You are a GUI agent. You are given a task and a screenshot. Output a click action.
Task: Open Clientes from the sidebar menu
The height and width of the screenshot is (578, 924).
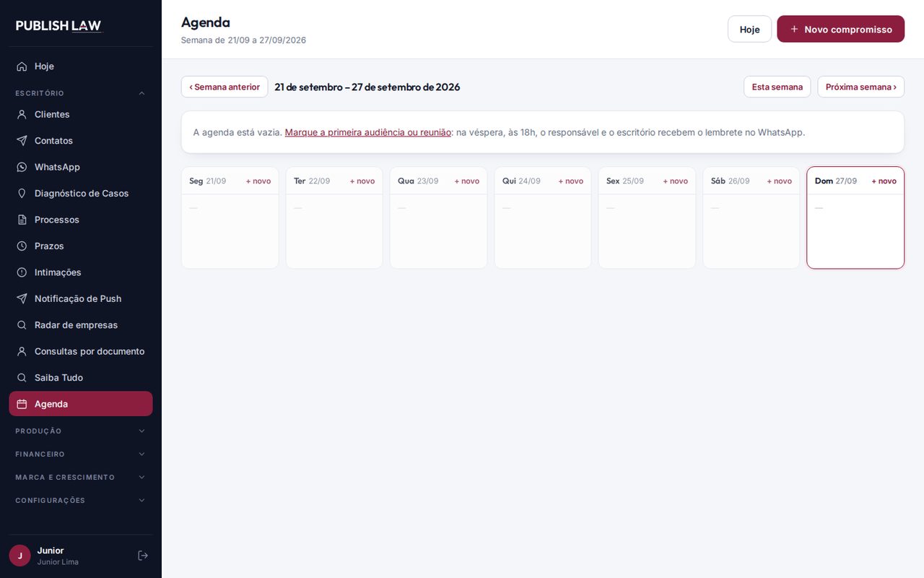[81, 114]
